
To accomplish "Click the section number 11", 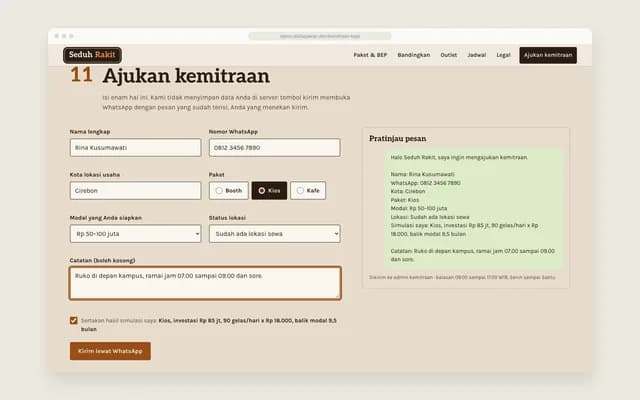I will coord(81,75).
